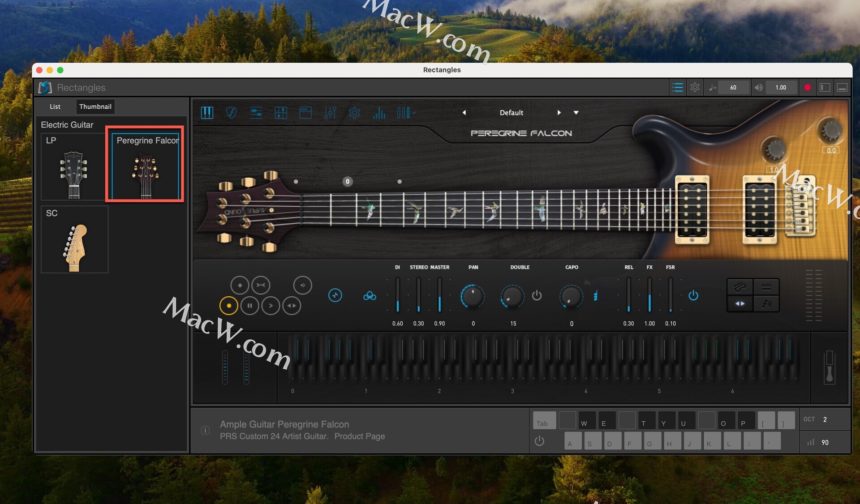Open preset list dropdown triangle
This screenshot has height=504, width=860.
[x=576, y=113]
